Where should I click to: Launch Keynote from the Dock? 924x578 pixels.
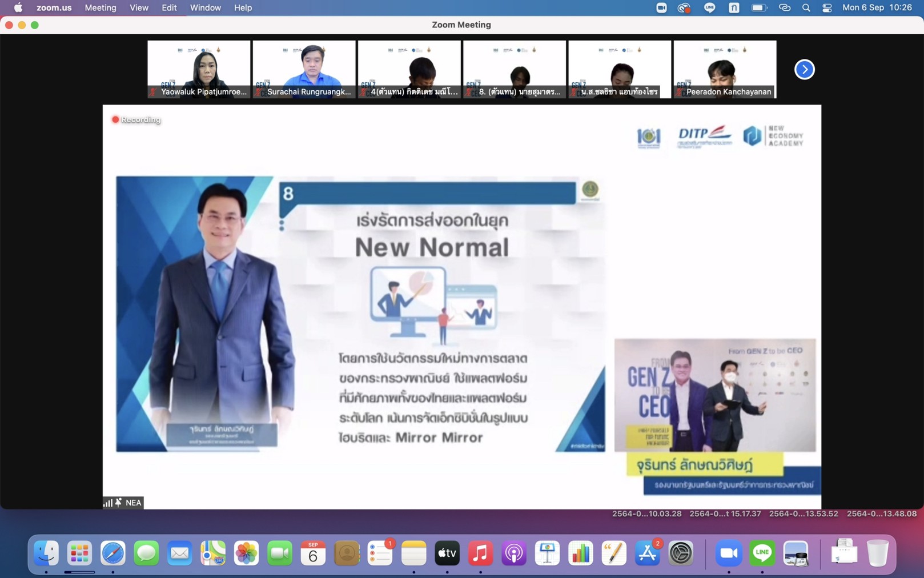click(547, 553)
